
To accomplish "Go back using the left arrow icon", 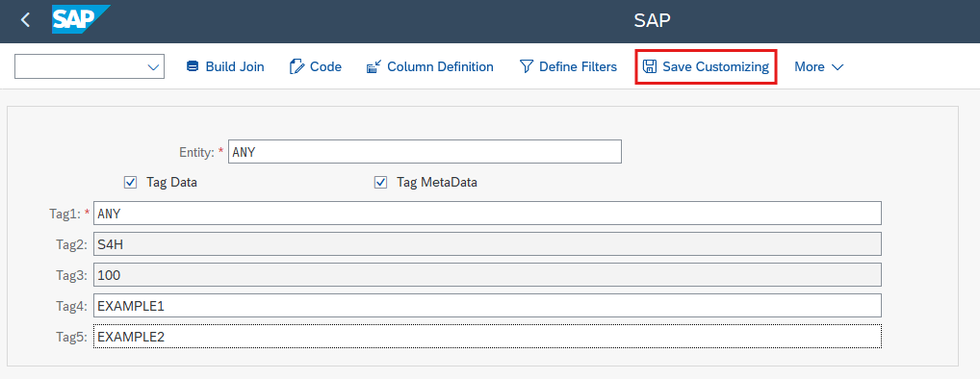I will (x=25, y=20).
